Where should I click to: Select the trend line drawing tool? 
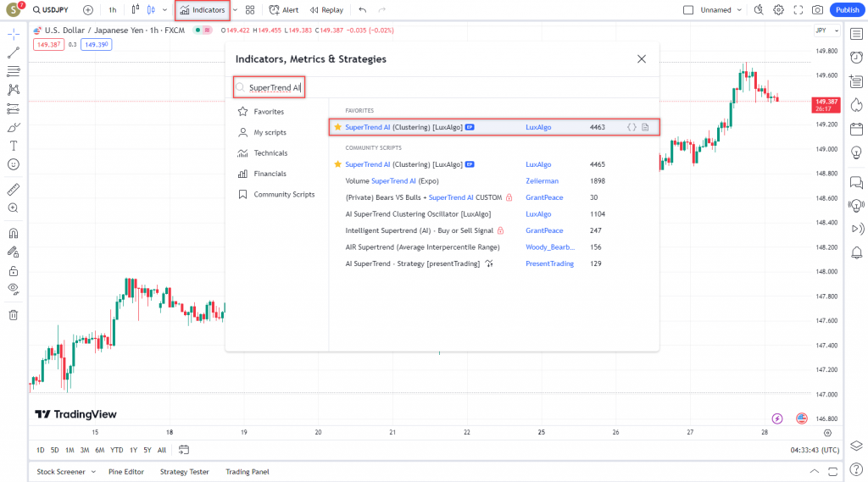(x=14, y=53)
